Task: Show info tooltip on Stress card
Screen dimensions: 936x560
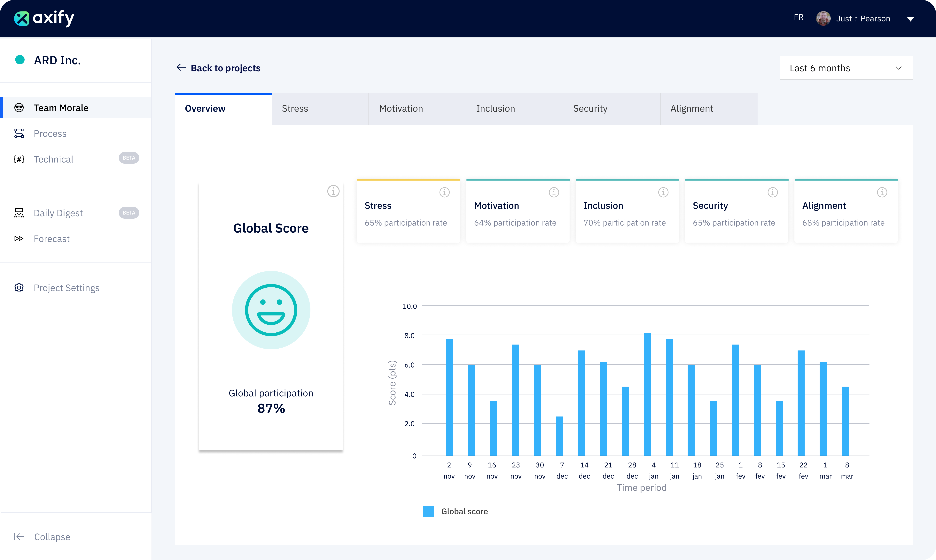Action: click(444, 192)
